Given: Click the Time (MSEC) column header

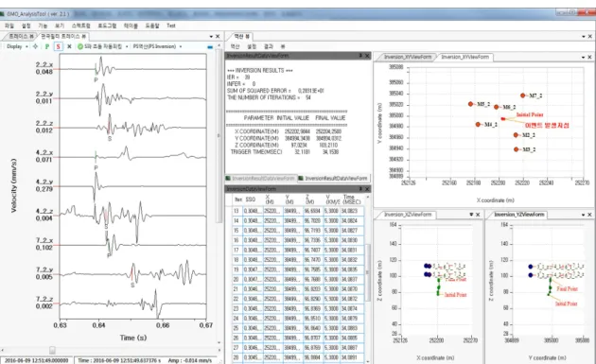Looking at the screenshot, I should tap(351, 199).
